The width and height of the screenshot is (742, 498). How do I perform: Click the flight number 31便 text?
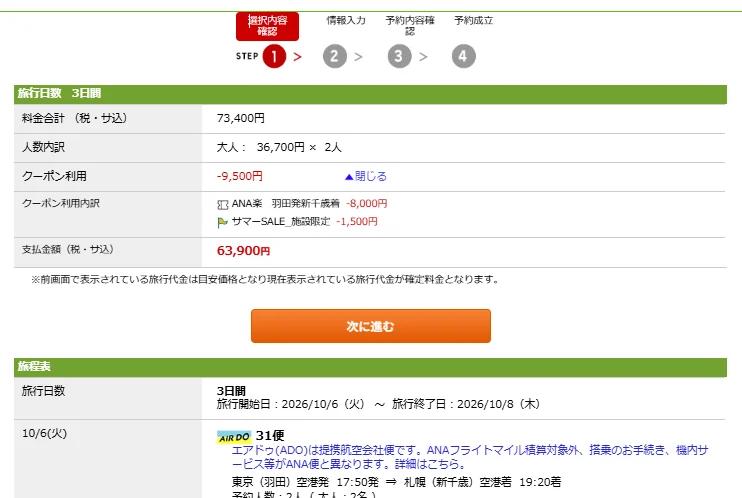pyautogui.click(x=270, y=436)
